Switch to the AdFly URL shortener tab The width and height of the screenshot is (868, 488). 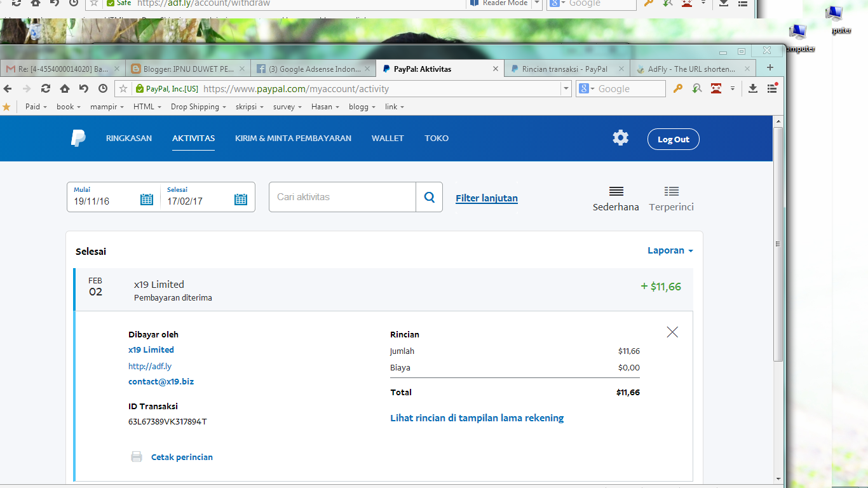pos(692,69)
